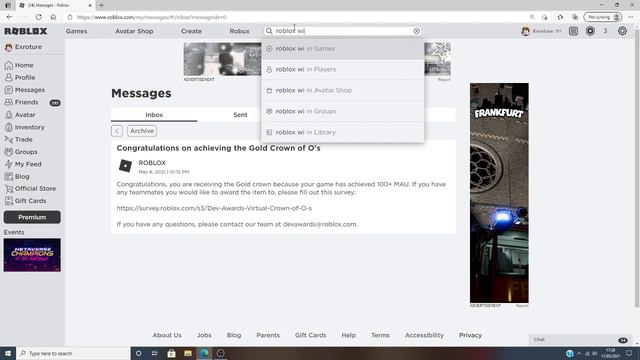The height and width of the screenshot is (360, 640).
Task: Open the Terms footer link
Action: 380,335
